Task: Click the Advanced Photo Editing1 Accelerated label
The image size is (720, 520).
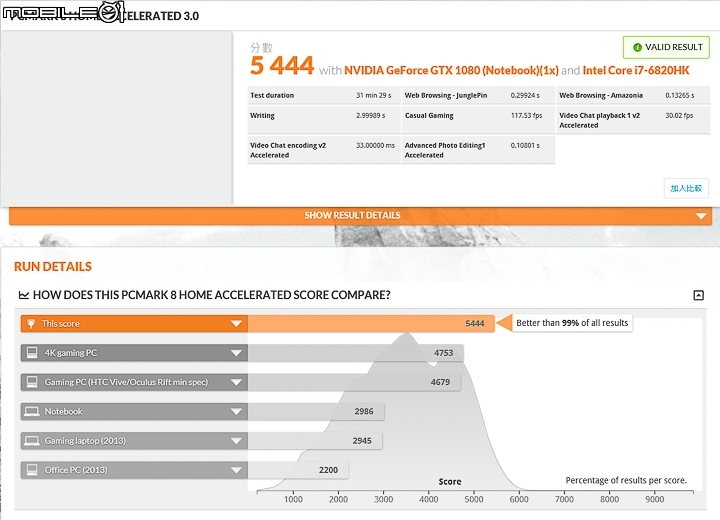Action: pyautogui.click(x=445, y=150)
